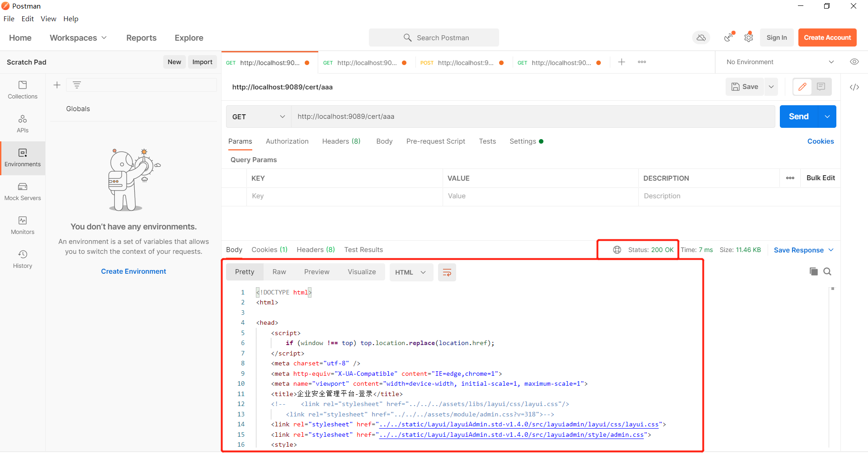Open request Settings tab
The width and height of the screenshot is (868, 453).
[526, 141]
